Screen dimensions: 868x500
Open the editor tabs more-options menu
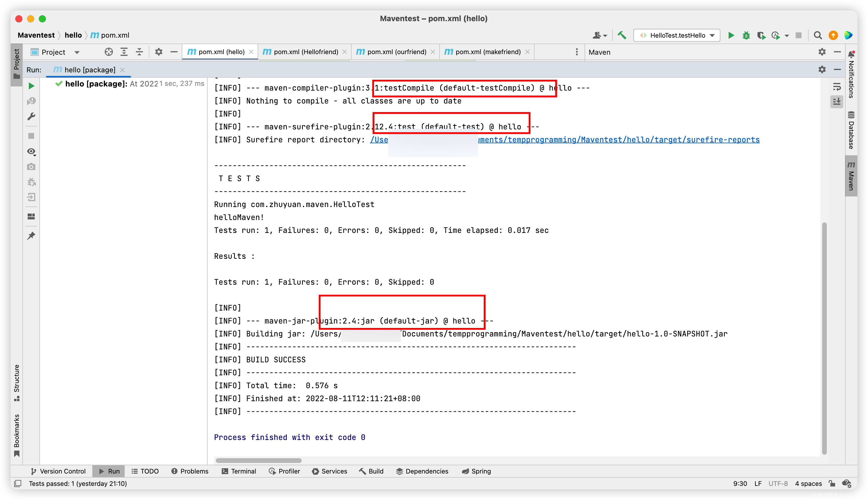(577, 52)
